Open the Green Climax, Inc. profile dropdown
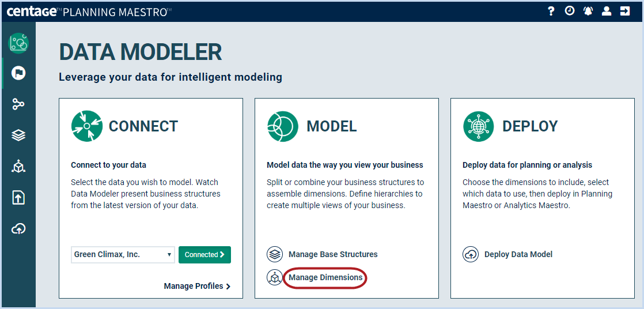644x309 pixels. pyautogui.click(x=123, y=255)
